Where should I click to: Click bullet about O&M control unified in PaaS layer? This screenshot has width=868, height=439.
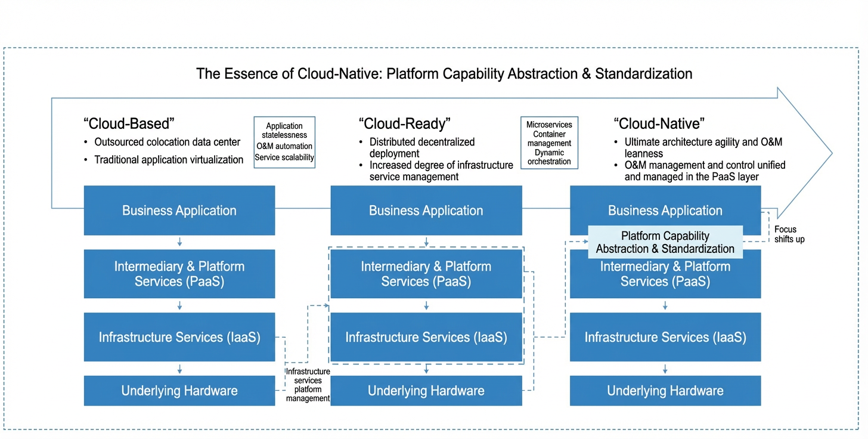coord(705,171)
